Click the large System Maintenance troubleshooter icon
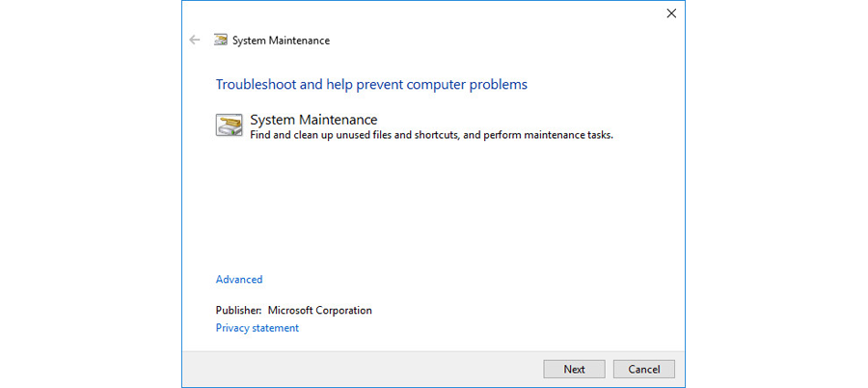The image size is (868, 388). 230,125
